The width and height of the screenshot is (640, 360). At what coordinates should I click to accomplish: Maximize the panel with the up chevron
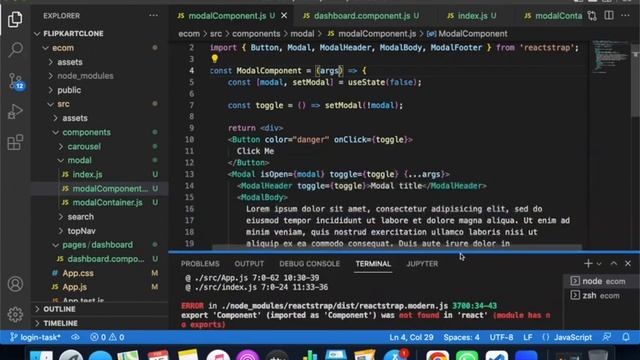613,264
